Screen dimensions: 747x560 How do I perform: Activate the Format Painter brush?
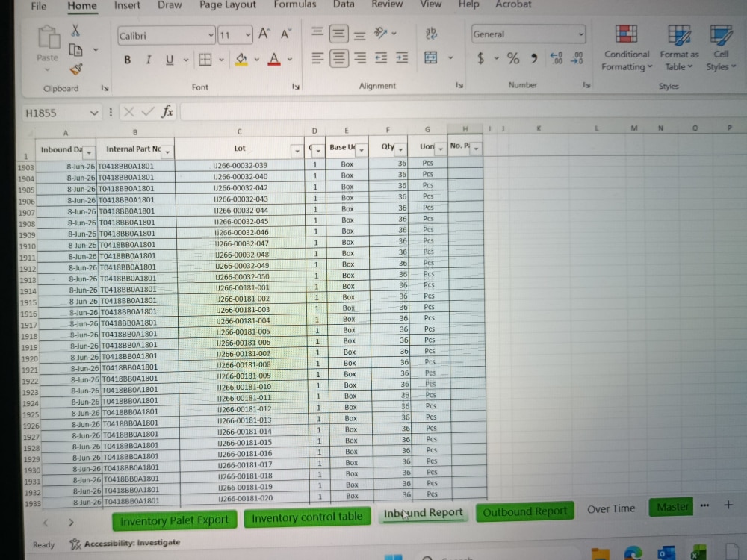click(75, 69)
